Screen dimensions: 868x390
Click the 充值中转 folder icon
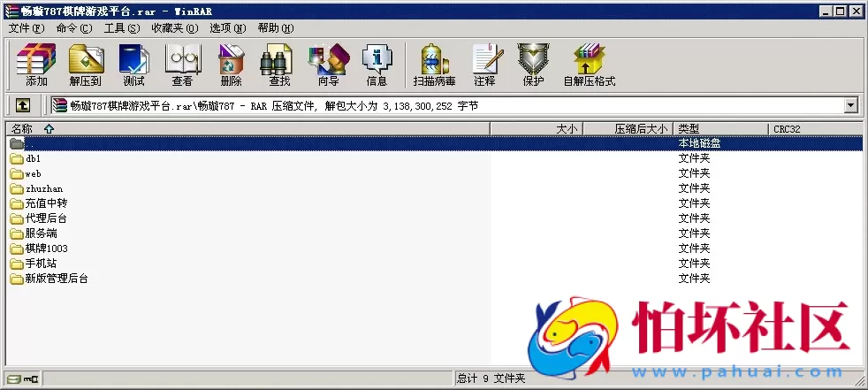(x=17, y=204)
